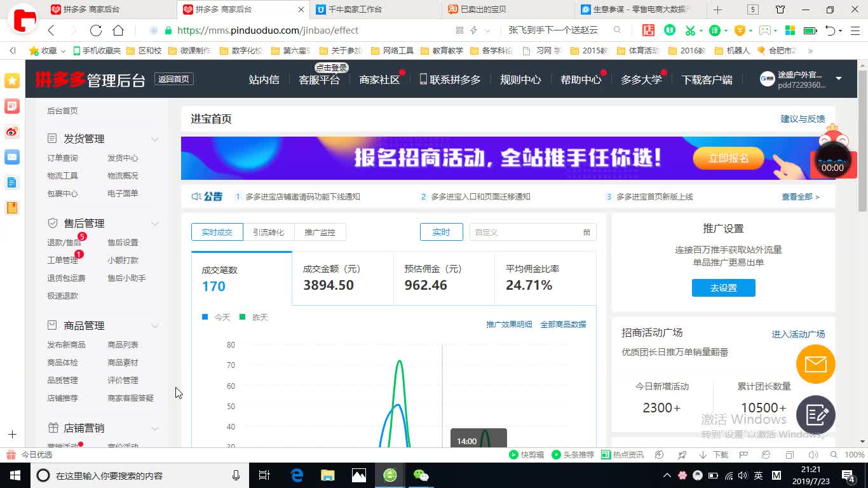Open Windows Task View
868x488 pixels.
[x=265, y=475]
